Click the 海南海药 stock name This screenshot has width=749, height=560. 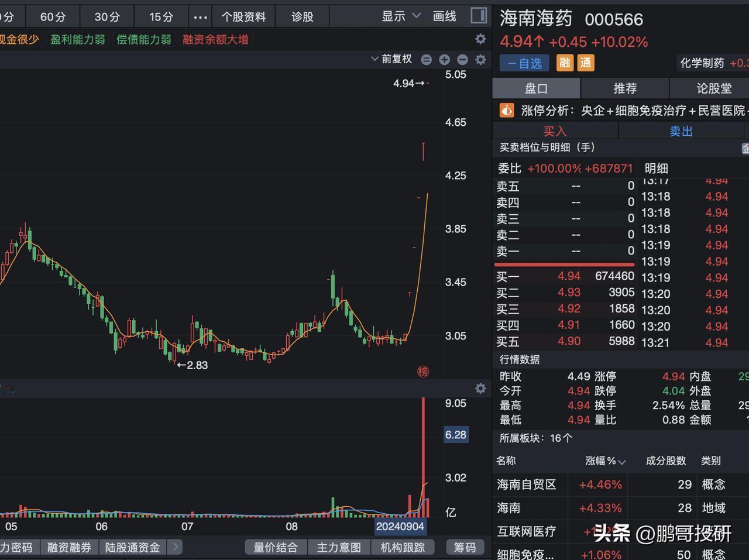click(x=536, y=19)
